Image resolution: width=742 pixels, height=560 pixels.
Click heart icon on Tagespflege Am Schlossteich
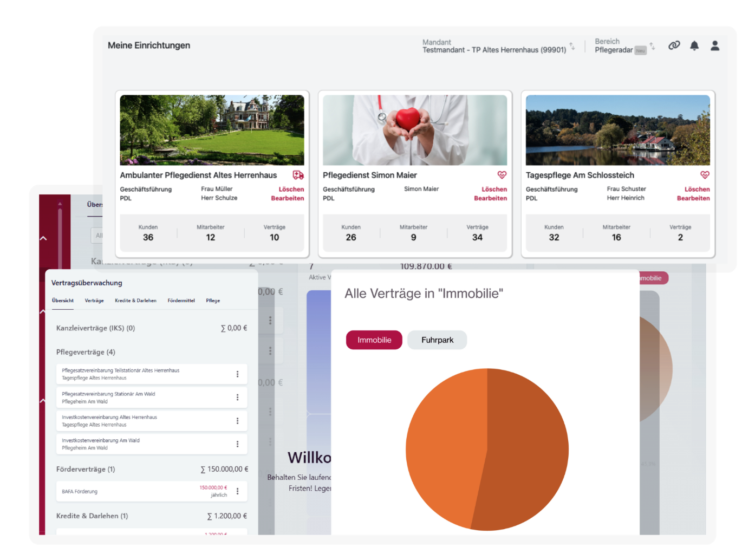coord(705,175)
